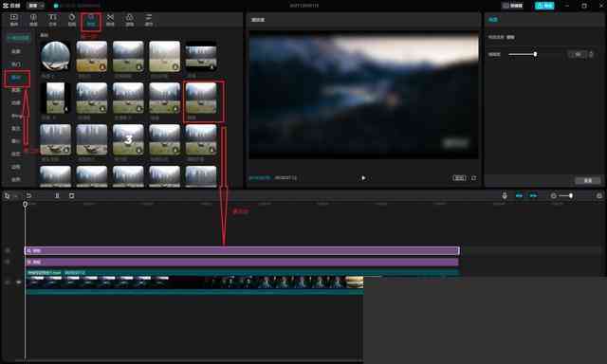The image size is (607, 364).
Task: Click the intensity value stepper arrows
Action: pyautogui.click(x=591, y=54)
